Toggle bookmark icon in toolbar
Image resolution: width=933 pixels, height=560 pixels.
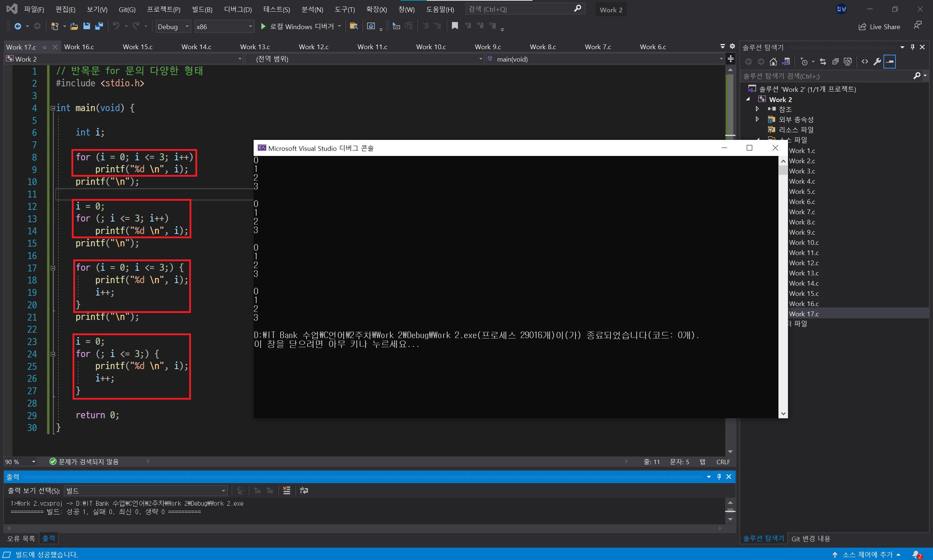(x=455, y=26)
